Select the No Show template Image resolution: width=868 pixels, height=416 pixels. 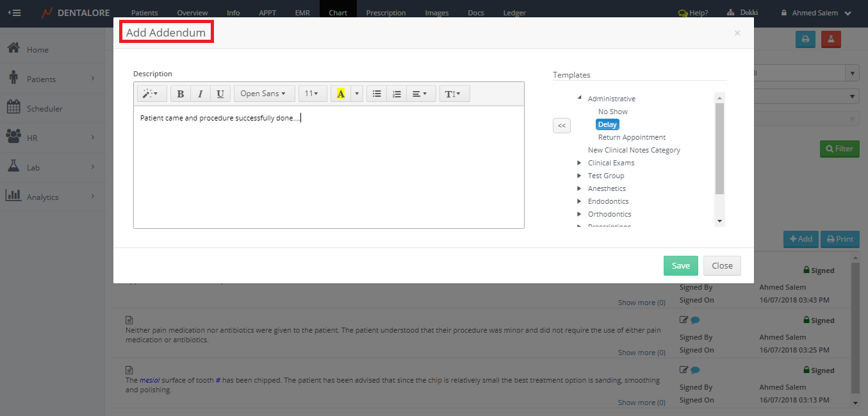coord(612,112)
